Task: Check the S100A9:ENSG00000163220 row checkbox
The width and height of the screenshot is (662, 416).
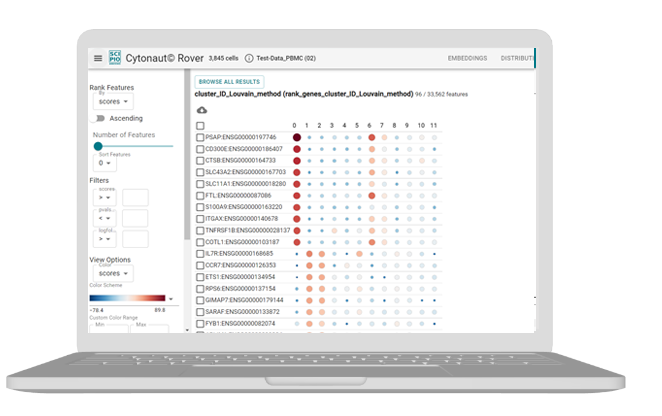Action: pos(201,207)
